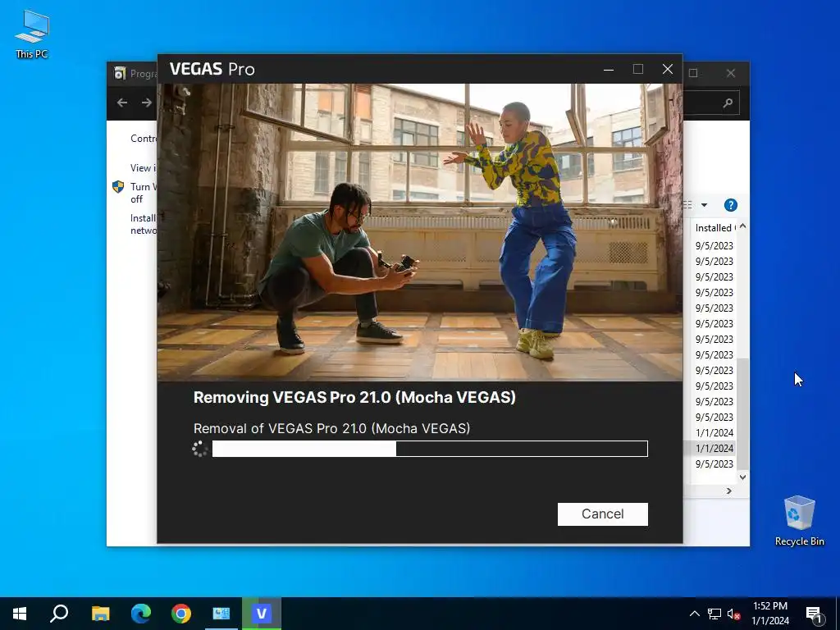The image size is (840, 630).
Task: Close the VEGAS Pro uninstaller window
Action: pyautogui.click(x=668, y=69)
